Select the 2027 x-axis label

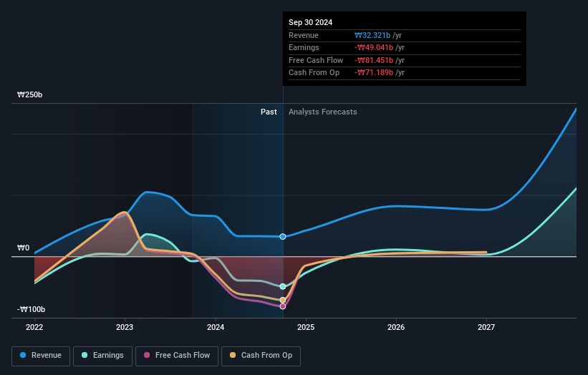486,327
